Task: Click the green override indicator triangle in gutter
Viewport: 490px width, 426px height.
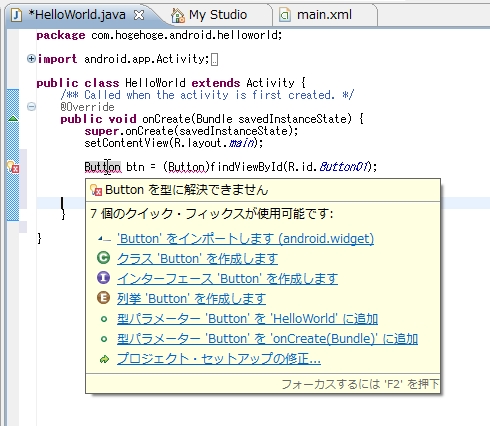Action: (13, 118)
